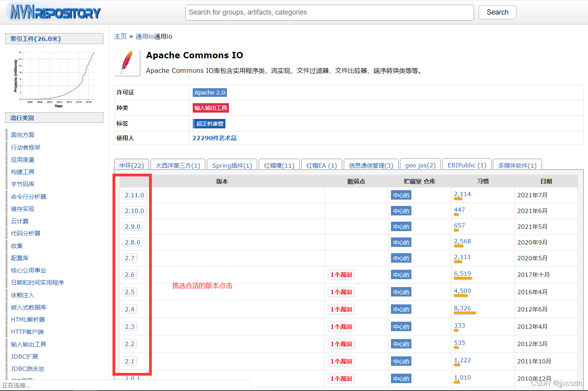Open version 2.5
This screenshot has width=588, height=391.
(x=130, y=292)
